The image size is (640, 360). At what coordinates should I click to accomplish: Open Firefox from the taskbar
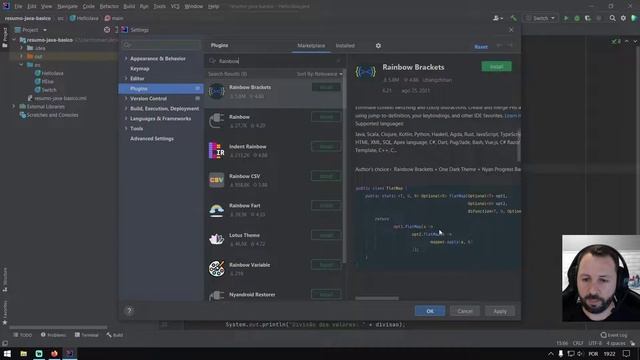coord(54,353)
